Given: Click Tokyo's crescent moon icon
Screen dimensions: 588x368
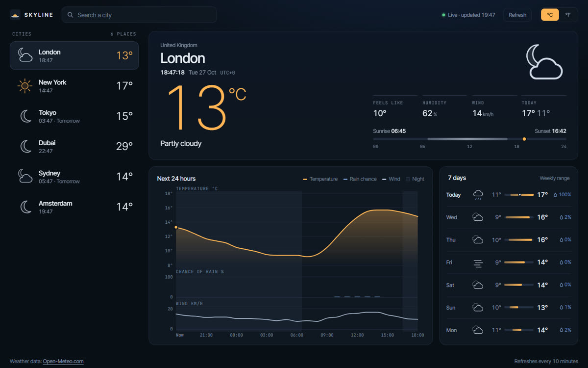Looking at the screenshot, I should click(x=25, y=116).
